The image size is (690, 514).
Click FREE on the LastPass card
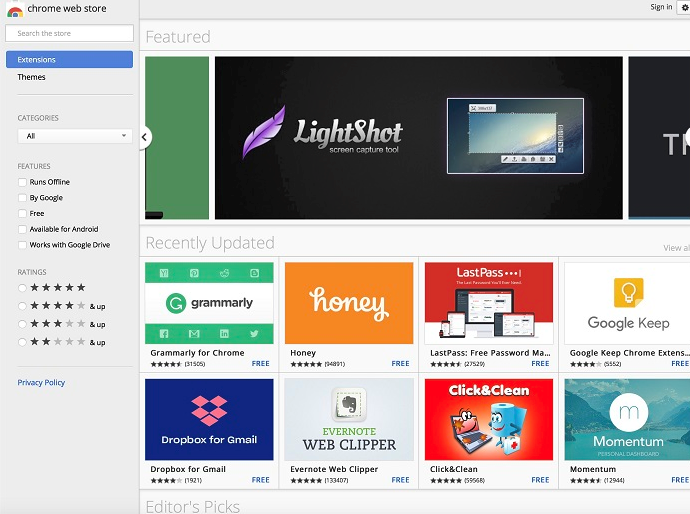[540, 363]
